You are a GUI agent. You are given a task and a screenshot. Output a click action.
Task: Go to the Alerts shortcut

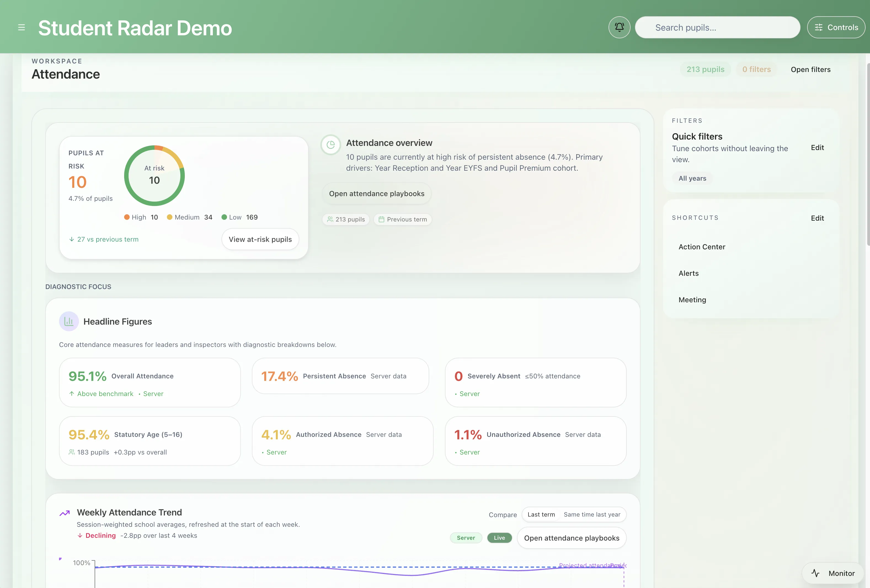pyautogui.click(x=688, y=273)
